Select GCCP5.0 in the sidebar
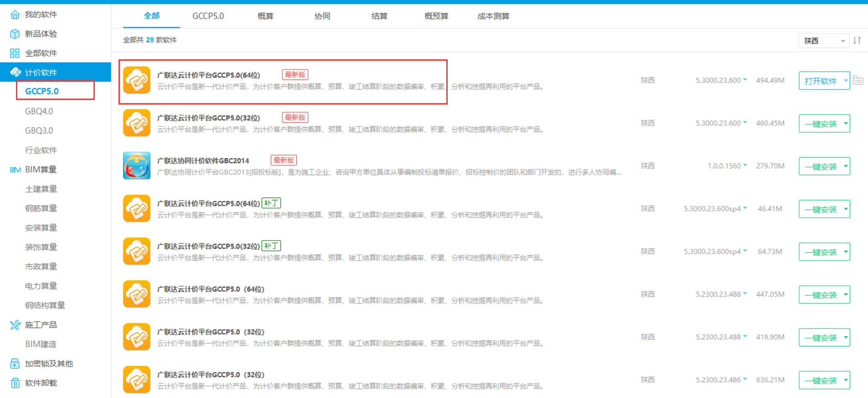The width and height of the screenshot is (868, 398). (42, 91)
